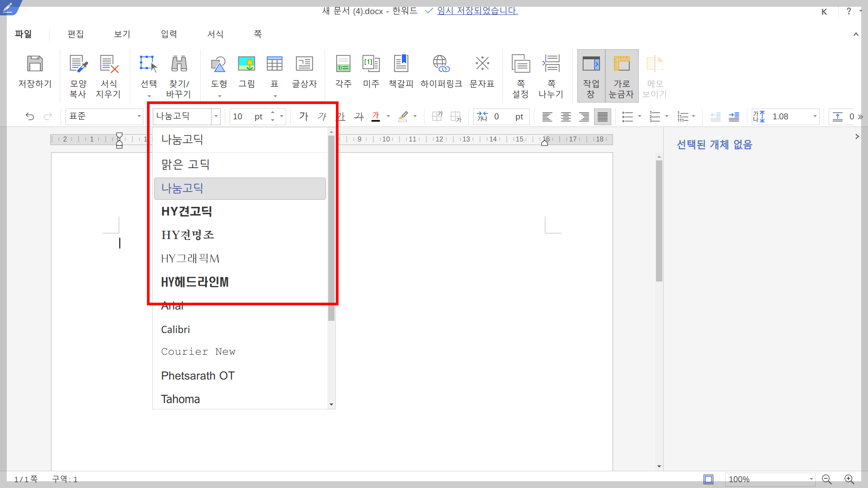Click the Save (저장하기) icon
Screen dimensions: 868x488
click(x=35, y=64)
